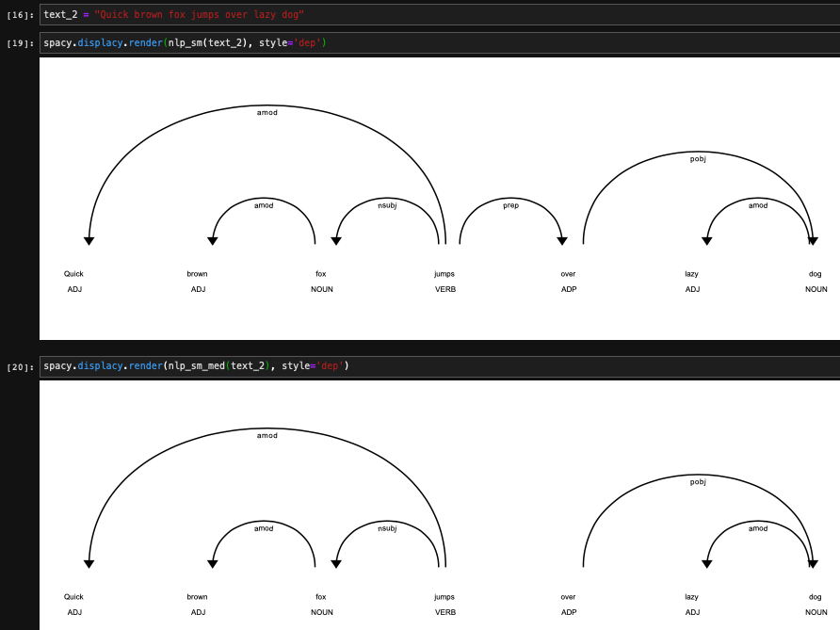
Task: Click the amod label above 'lazy' in second diagram
Action: coord(757,528)
